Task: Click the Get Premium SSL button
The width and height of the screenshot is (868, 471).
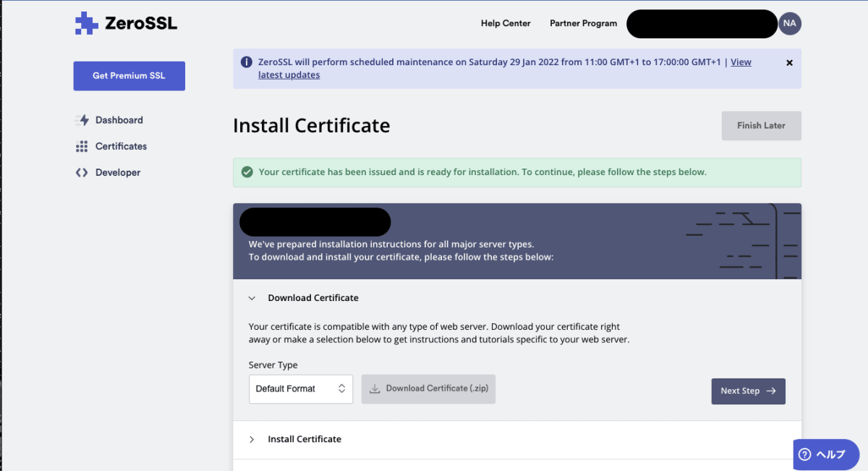Action: (x=129, y=76)
